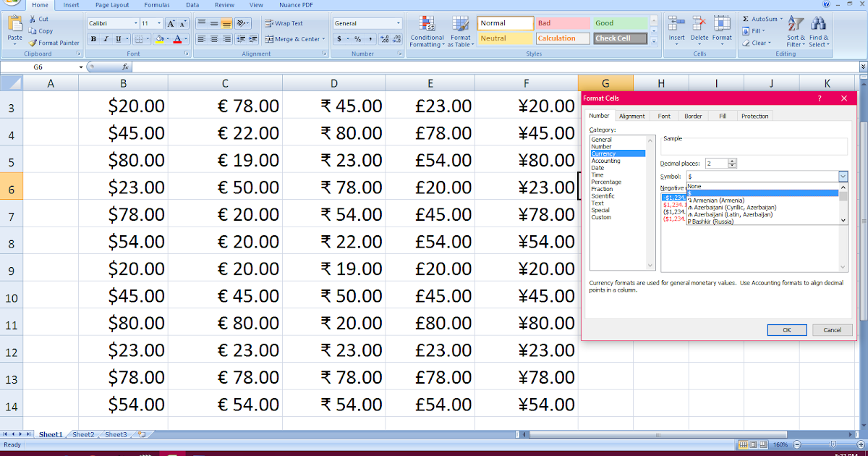Open Format as Table gallery
The height and width of the screenshot is (456, 868).
tap(461, 30)
